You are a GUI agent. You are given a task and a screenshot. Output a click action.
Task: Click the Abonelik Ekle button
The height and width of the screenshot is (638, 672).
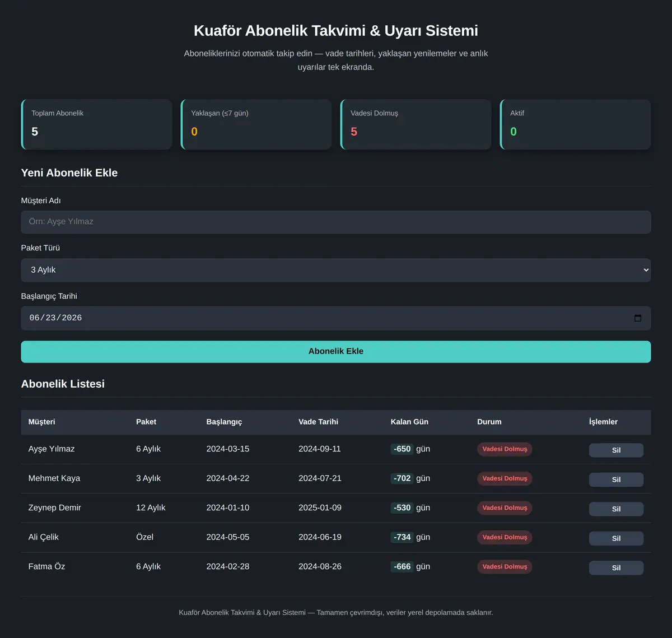click(x=336, y=352)
